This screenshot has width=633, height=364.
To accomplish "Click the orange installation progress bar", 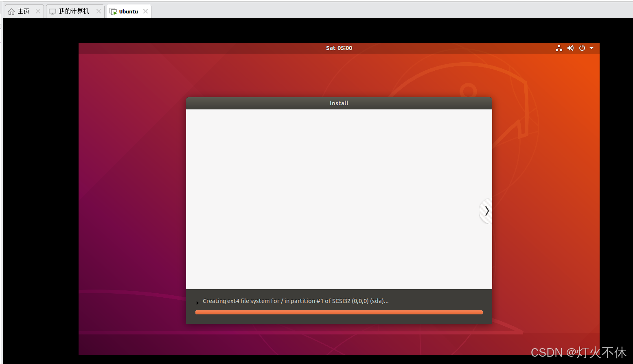I will click(x=339, y=312).
